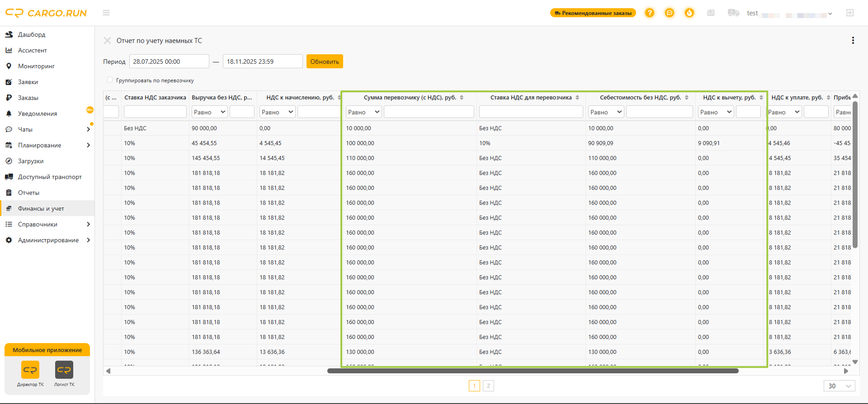
Task: Edit the period start date field
Action: [169, 61]
